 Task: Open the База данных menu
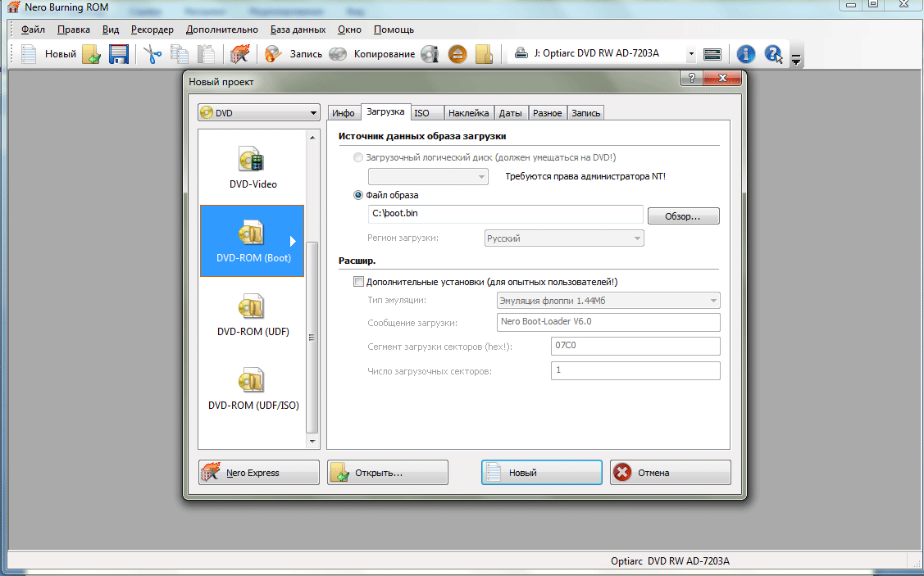point(298,29)
